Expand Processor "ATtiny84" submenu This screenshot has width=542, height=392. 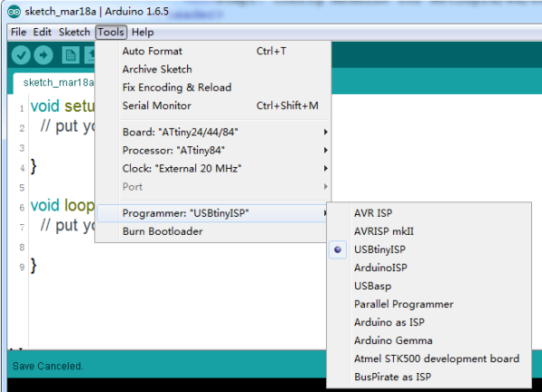pos(212,150)
